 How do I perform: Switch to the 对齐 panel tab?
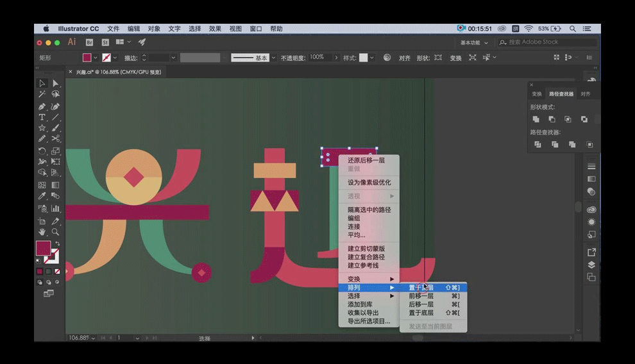click(x=585, y=94)
